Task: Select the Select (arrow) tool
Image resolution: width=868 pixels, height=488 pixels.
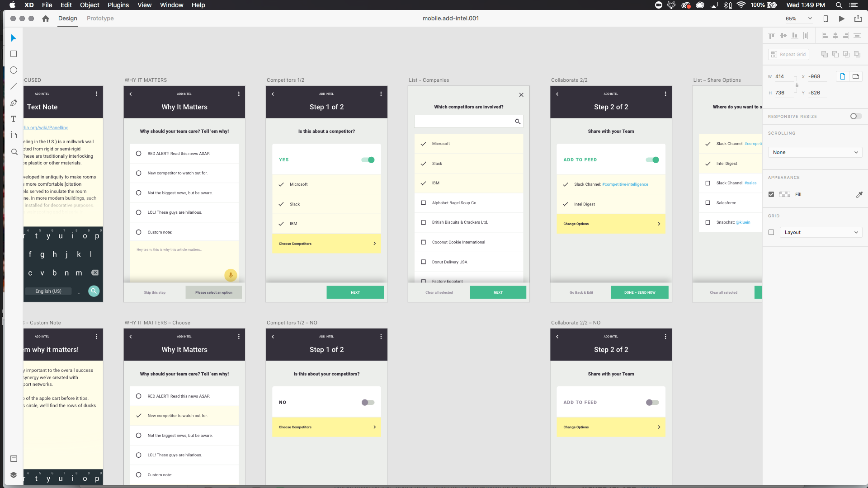Action: click(x=14, y=38)
